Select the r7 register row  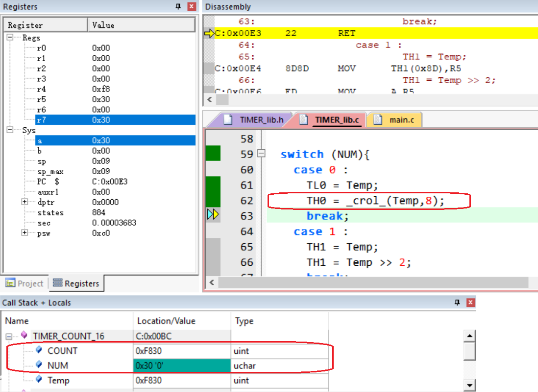pyautogui.click(x=115, y=120)
